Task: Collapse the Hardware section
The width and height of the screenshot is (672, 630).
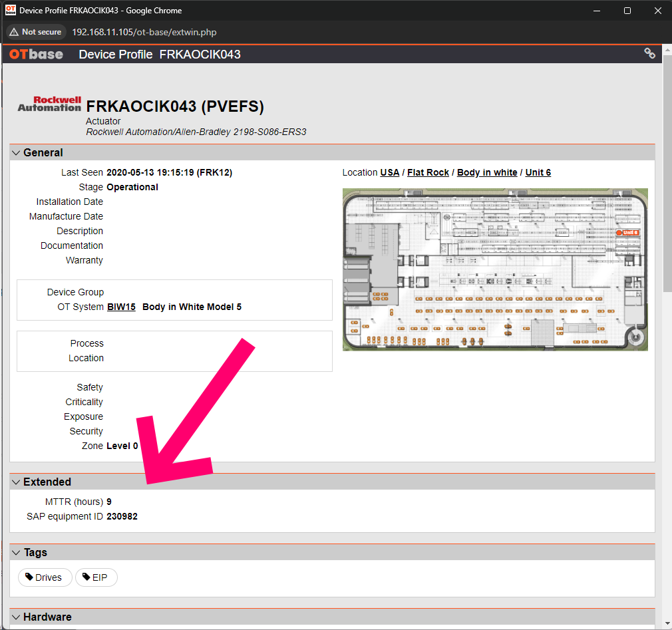Action: tap(16, 617)
